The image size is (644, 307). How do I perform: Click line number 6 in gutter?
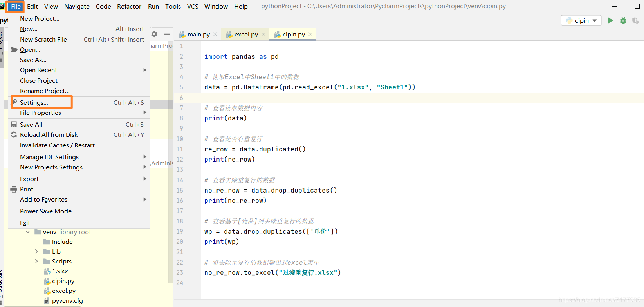click(x=181, y=98)
